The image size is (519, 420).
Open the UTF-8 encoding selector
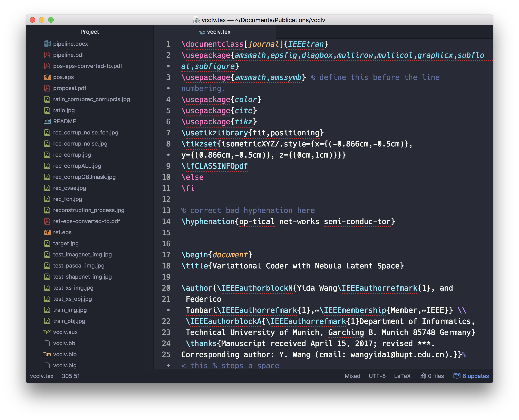377,376
